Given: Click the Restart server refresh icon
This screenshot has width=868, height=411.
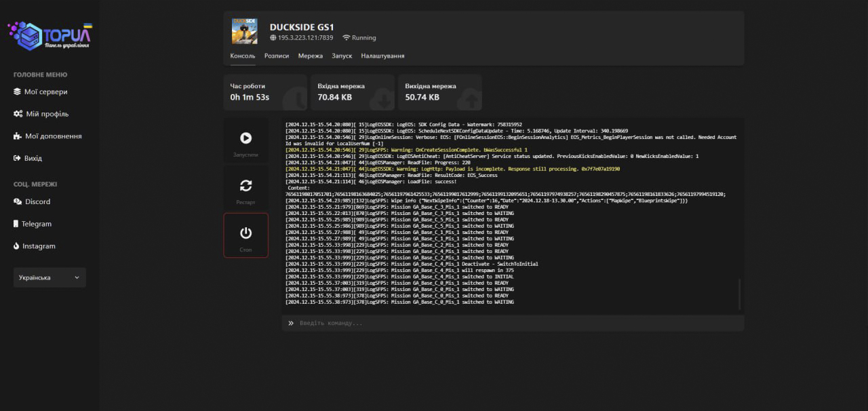Looking at the screenshot, I should [245, 185].
